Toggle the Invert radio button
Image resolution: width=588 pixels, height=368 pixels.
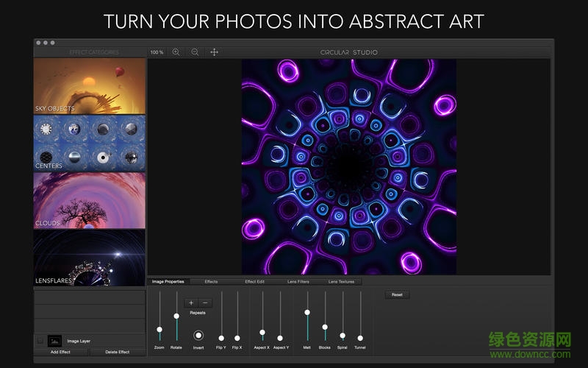pyautogui.click(x=198, y=336)
